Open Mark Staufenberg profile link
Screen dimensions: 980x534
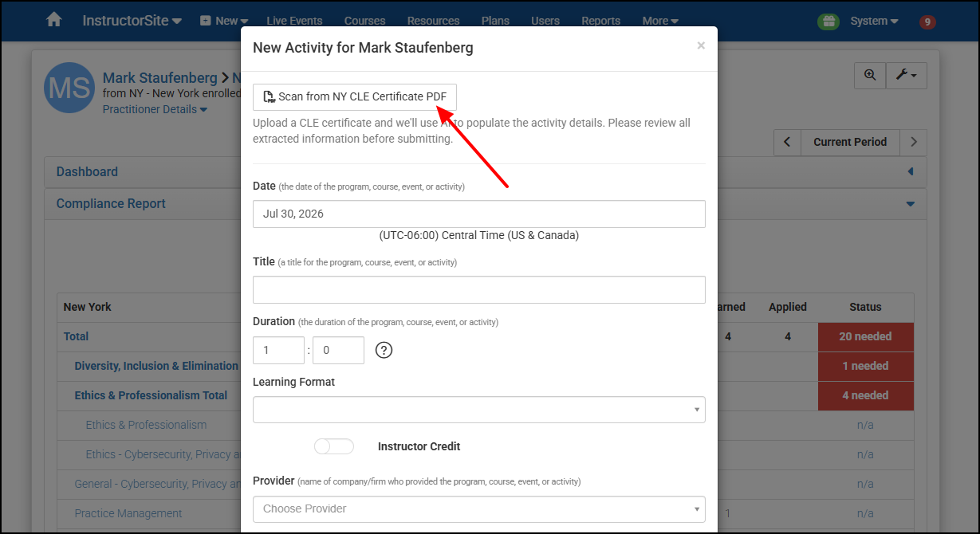pyautogui.click(x=160, y=78)
